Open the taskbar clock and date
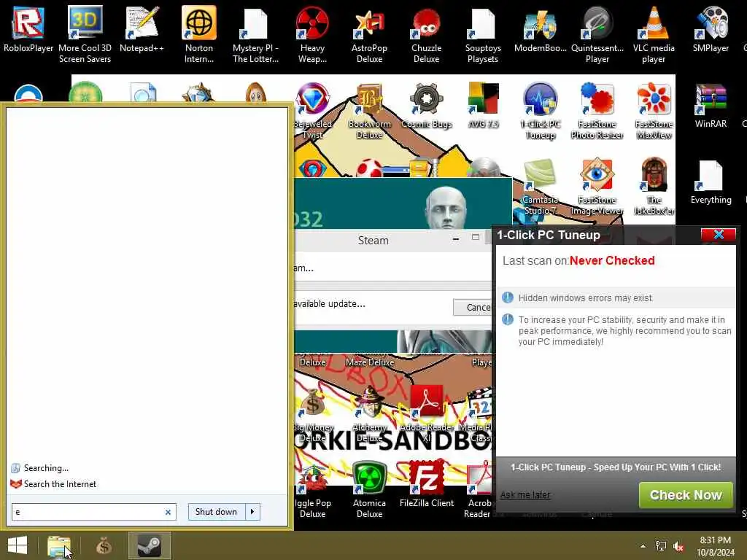Screen dimensions: 747x560 coord(715,546)
